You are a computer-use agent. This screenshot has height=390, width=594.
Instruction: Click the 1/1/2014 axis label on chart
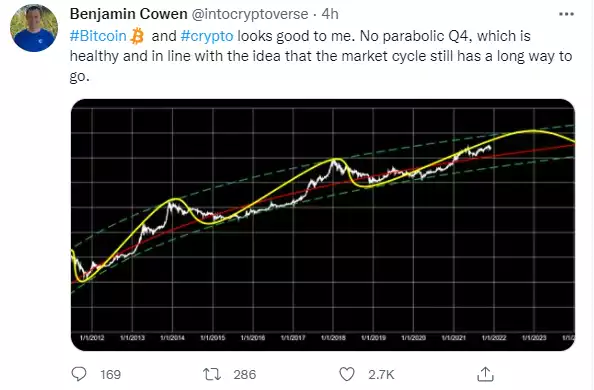pyautogui.click(x=172, y=338)
